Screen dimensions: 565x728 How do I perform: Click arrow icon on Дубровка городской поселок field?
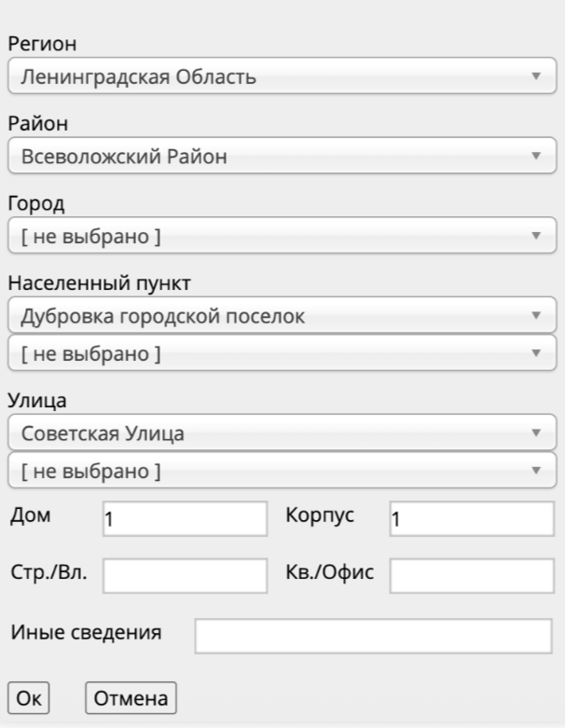click(536, 315)
